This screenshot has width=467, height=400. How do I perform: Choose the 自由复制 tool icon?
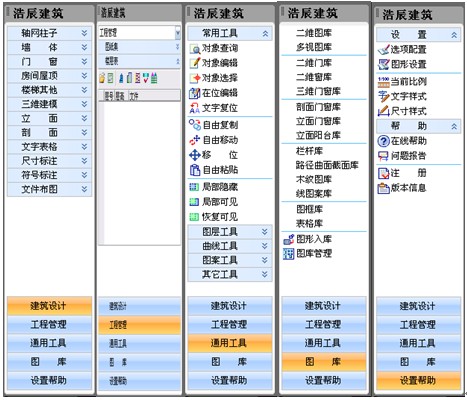(x=195, y=125)
